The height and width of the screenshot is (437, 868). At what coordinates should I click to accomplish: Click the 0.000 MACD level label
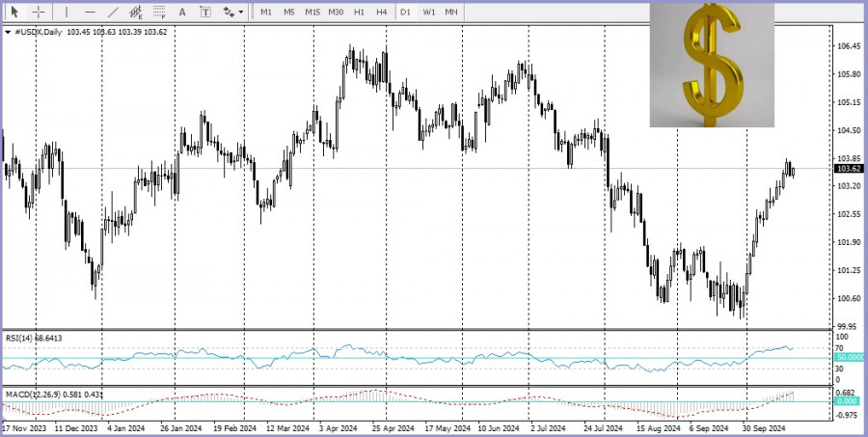click(x=848, y=402)
